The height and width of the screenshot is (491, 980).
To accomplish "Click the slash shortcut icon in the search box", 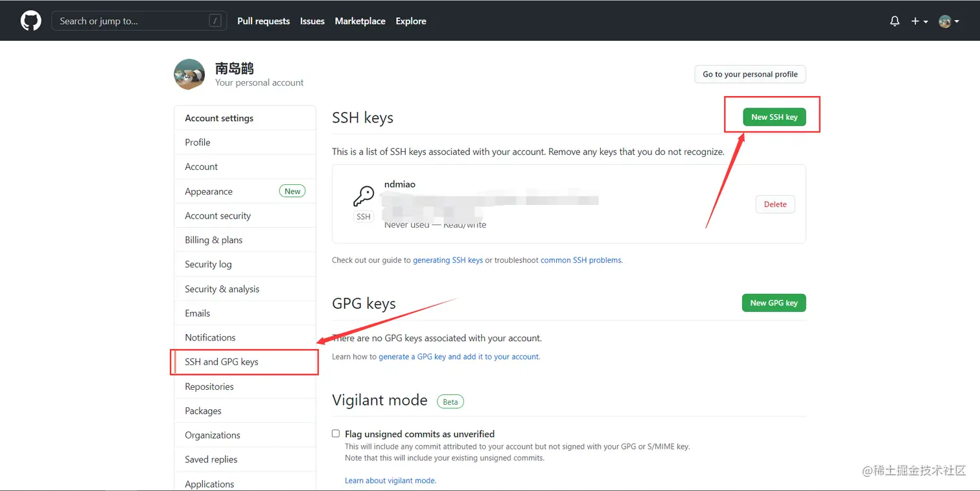I will pos(215,21).
